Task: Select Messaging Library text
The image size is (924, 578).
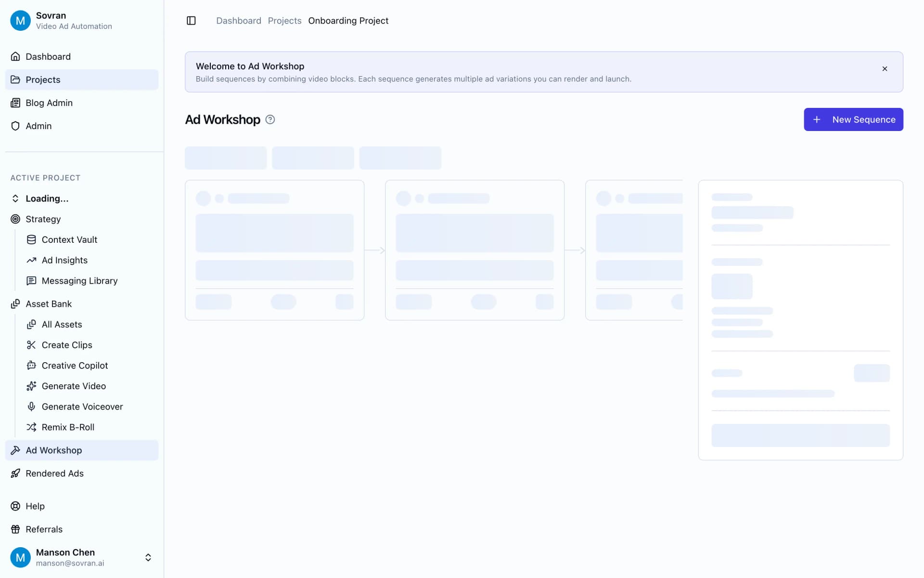Action: click(x=79, y=281)
